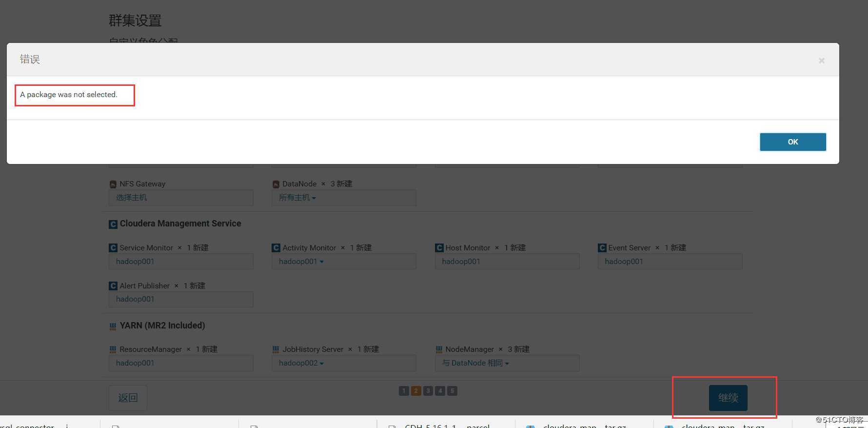Open 选择主机 under NFS Gateway
The image size is (868, 428).
click(181, 198)
